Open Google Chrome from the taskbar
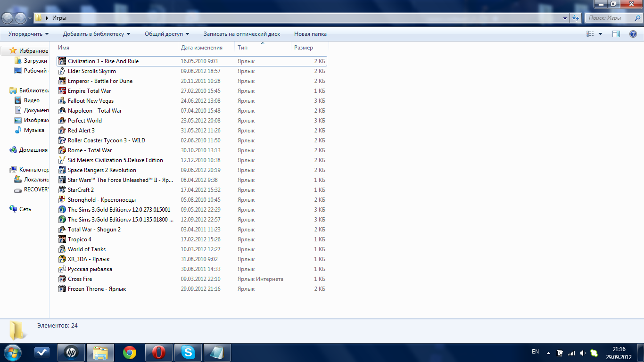This screenshot has height=362, width=644. click(x=130, y=353)
